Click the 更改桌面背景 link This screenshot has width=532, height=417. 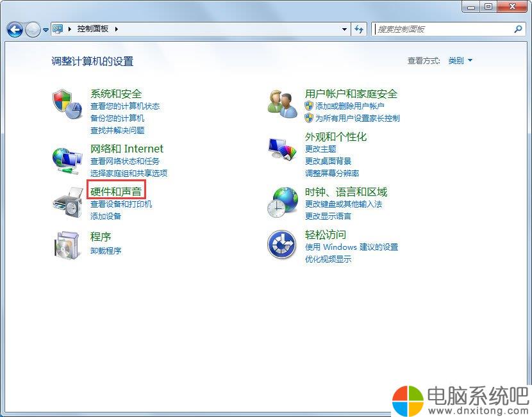pyautogui.click(x=328, y=161)
